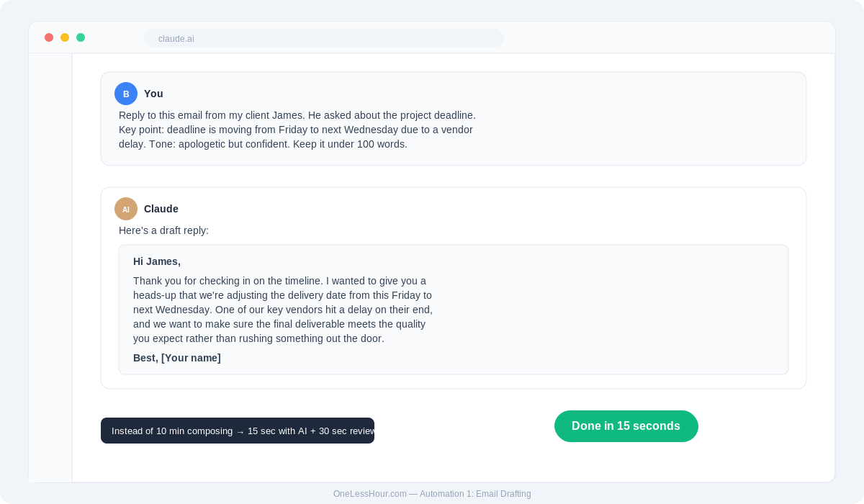Click line 'next Wednesday. One of our key vendors'
Image resolution: width=864 pixels, height=504 pixels.
point(283,310)
